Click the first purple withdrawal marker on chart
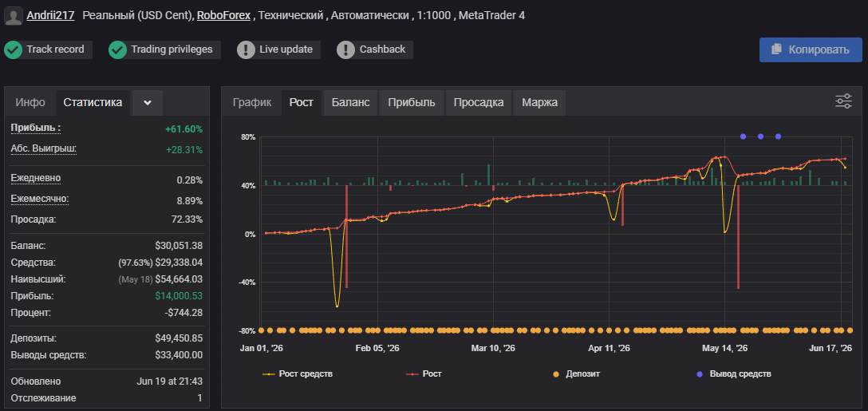868x411 pixels. pos(743,136)
